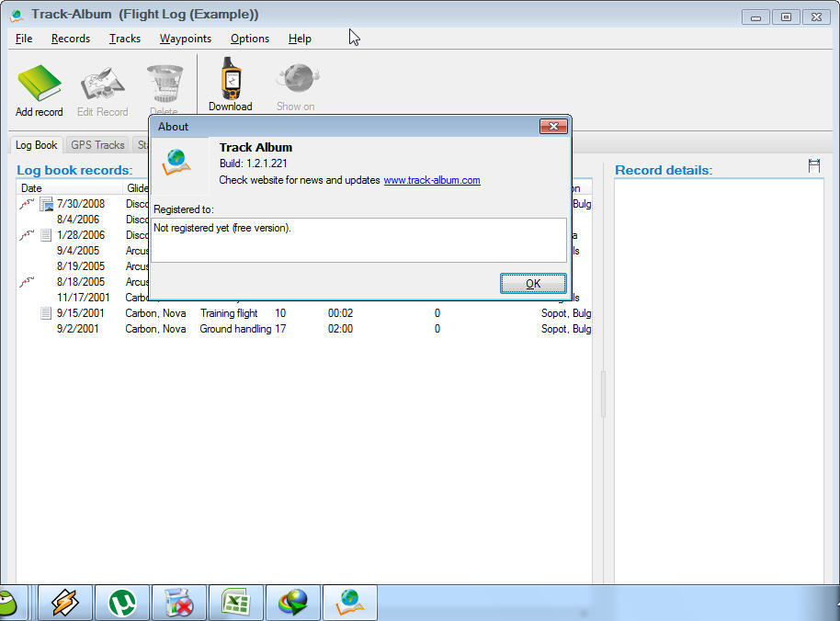Open the Help menu

[300, 39]
